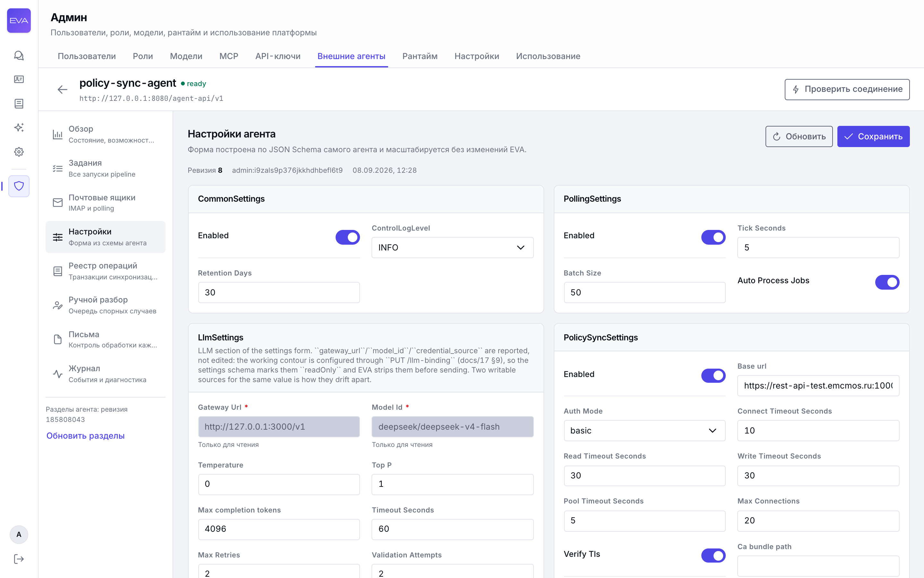The image size is (924, 578).
Task: Open the ControlLogLevel INFO dropdown
Action: [452, 247]
